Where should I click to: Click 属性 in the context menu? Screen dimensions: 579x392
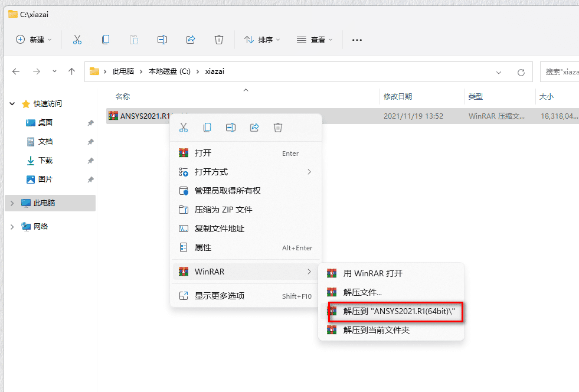[x=203, y=247]
